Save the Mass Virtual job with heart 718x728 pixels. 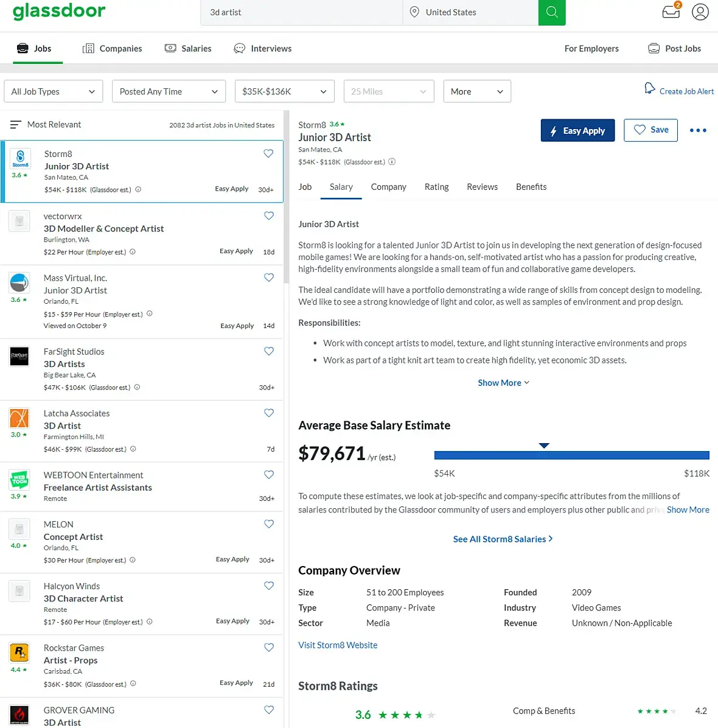point(269,278)
